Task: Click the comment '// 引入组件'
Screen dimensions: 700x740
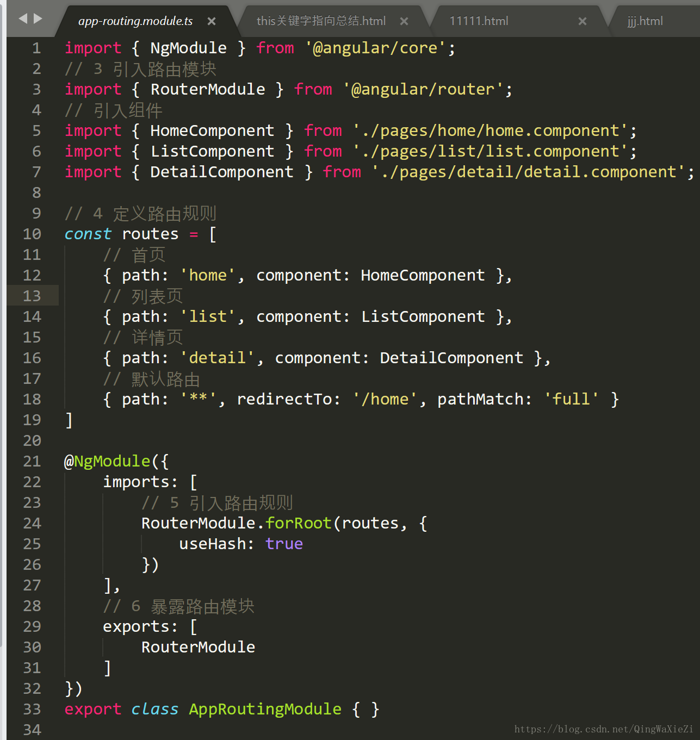Action: pos(113,110)
